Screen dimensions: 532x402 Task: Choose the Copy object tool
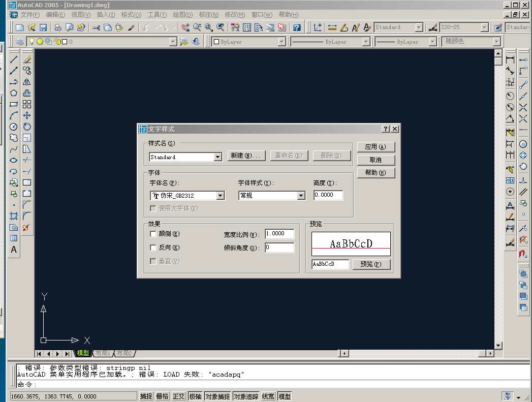coord(27,71)
